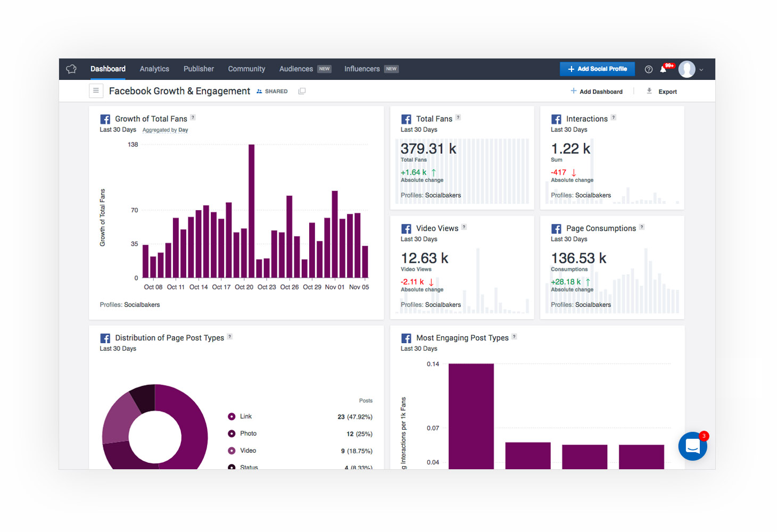Switch to the Analytics tab
The image size is (777, 532).
(x=154, y=69)
